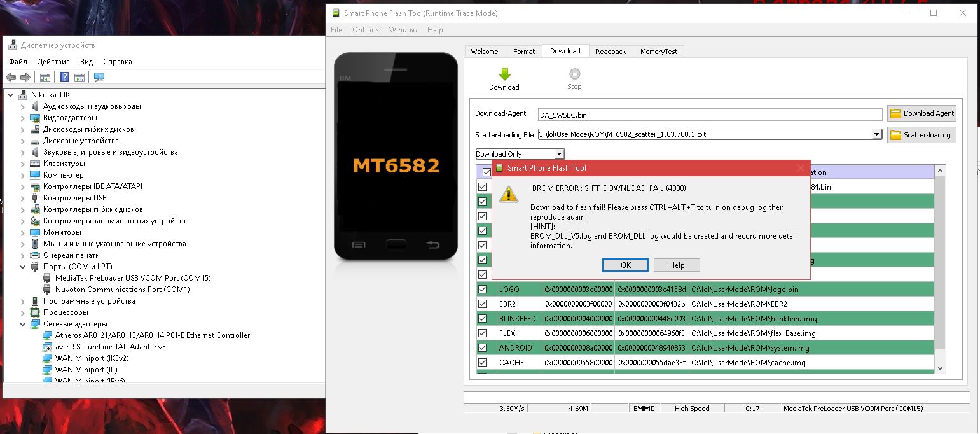
Task: Click the green Download arrow icon
Action: point(504,74)
